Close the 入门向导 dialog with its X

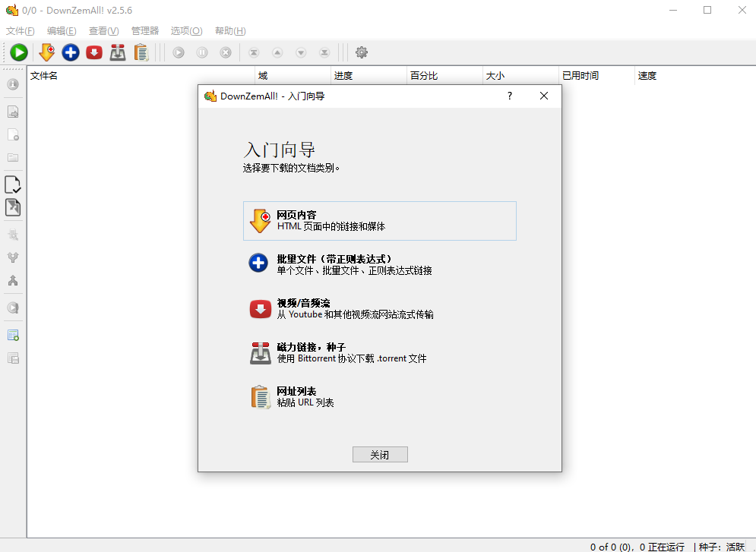tap(544, 96)
